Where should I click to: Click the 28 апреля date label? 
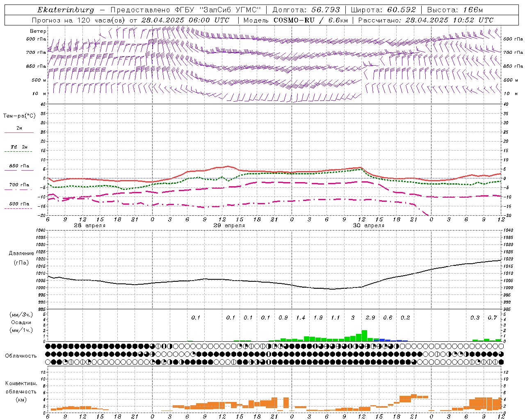89,226
